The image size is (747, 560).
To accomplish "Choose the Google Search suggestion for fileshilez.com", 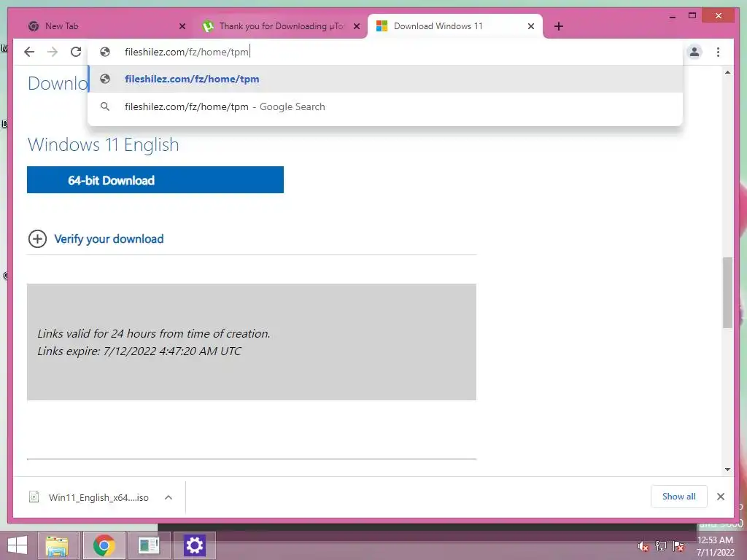I will 385,106.
